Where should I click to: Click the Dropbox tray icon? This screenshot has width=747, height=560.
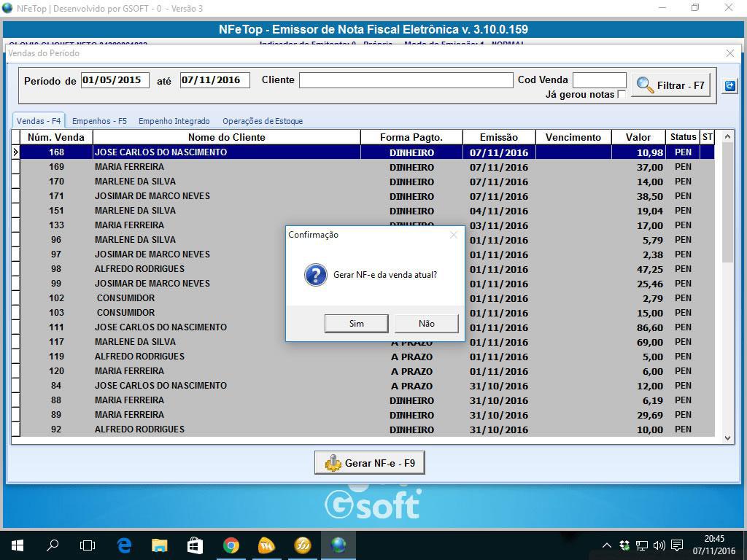coord(624,545)
